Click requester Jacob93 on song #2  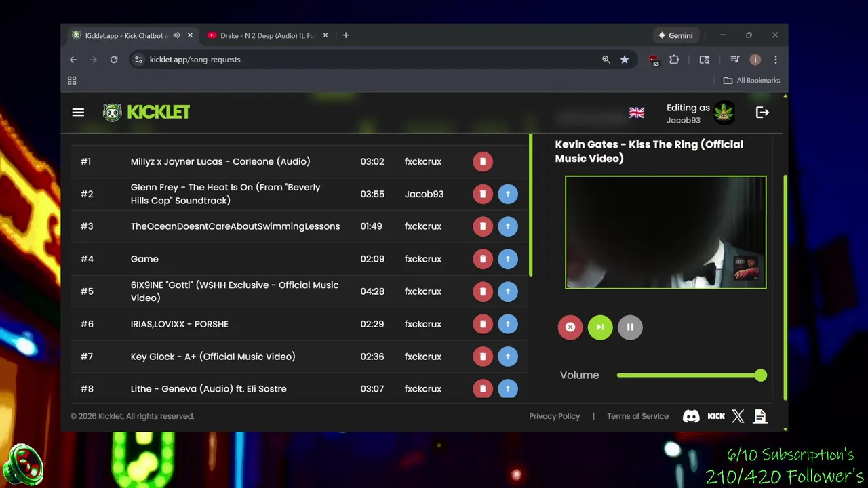[425, 194]
